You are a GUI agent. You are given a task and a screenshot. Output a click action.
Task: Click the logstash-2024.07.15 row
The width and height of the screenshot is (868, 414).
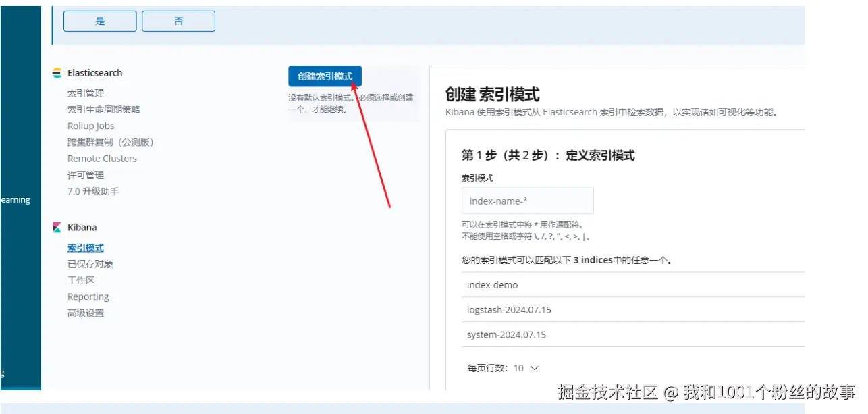pyautogui.click(x=633, y=310)
